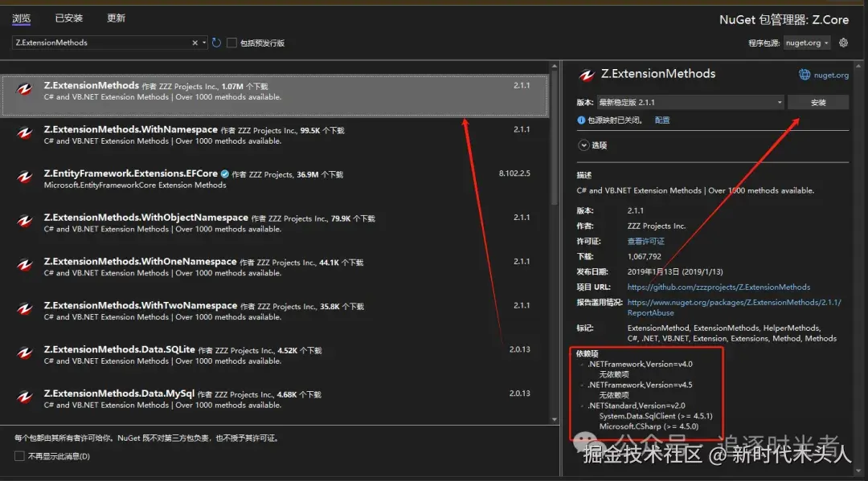Click the Microsoft.CSharp dependency entry

[x=649, y=426]
